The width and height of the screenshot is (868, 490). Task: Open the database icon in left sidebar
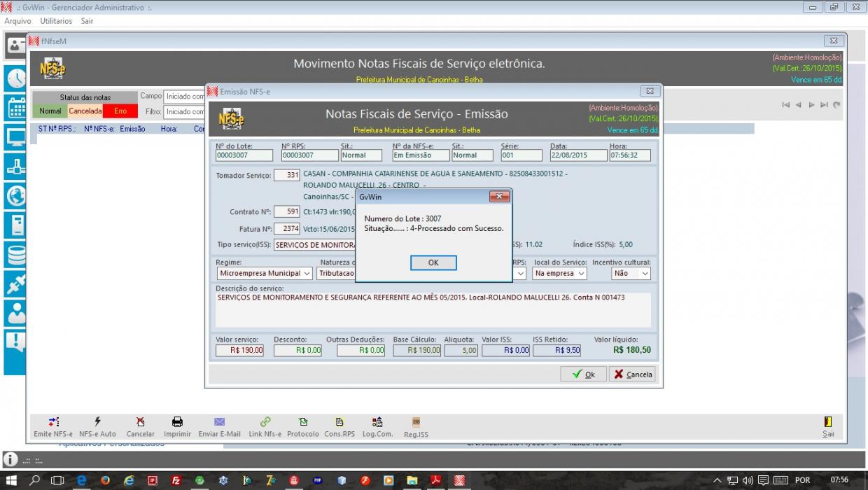(x=15, y=255)
